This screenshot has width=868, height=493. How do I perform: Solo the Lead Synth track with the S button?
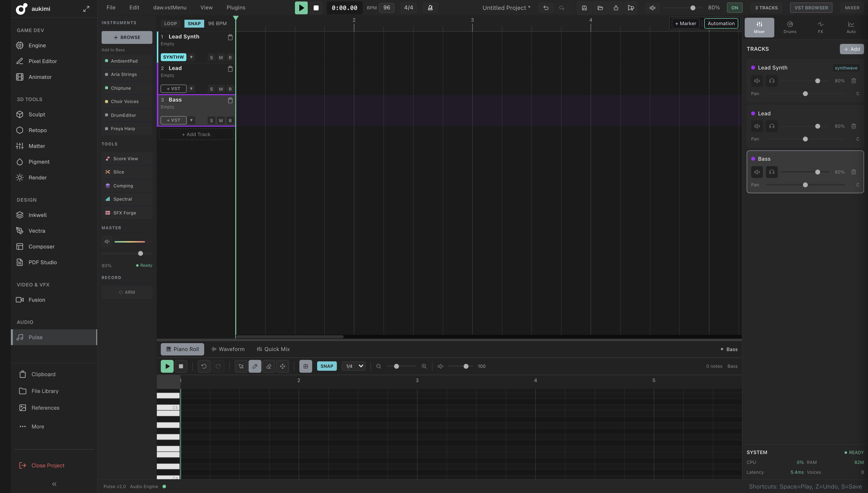211,58
